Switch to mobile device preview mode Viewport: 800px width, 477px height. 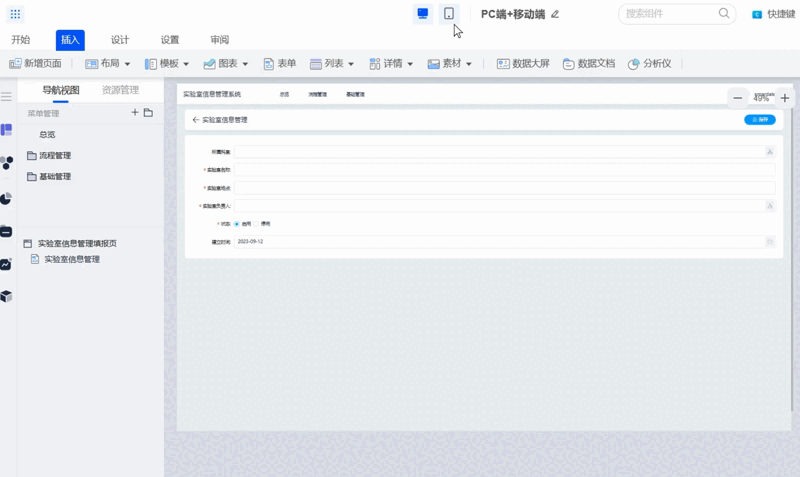(448, 14)
